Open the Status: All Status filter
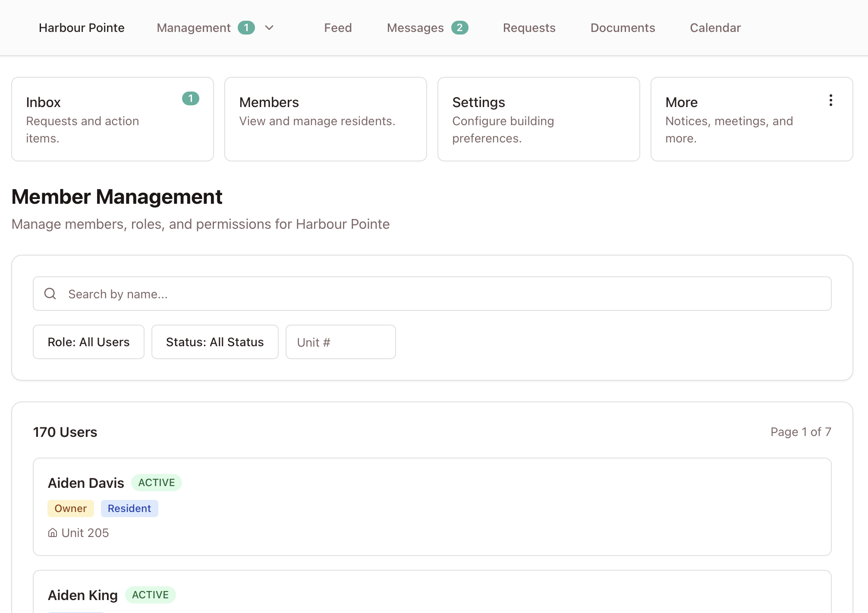This screenshot has width=868, height=613. point(215,342)
